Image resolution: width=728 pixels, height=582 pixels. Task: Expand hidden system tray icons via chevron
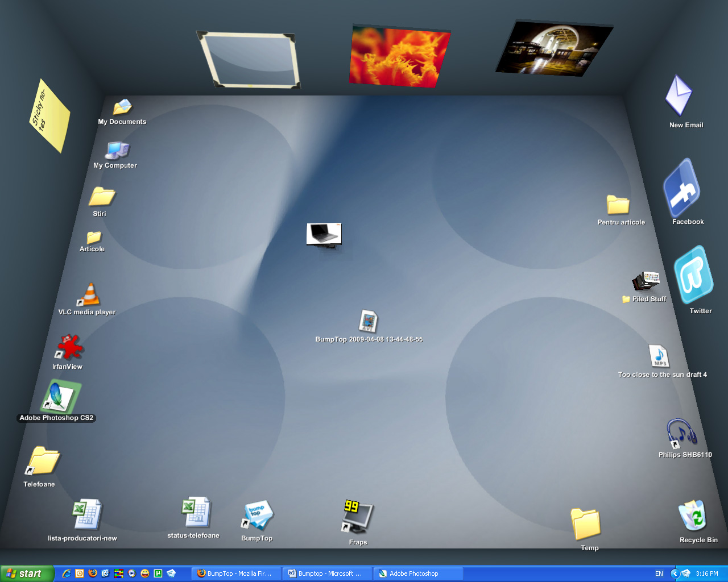click(675, 573)
